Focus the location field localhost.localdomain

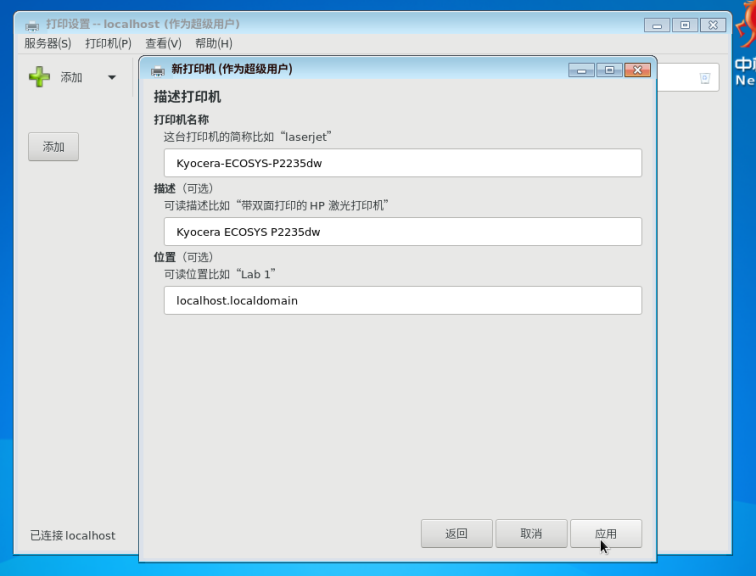pos(402,300)
